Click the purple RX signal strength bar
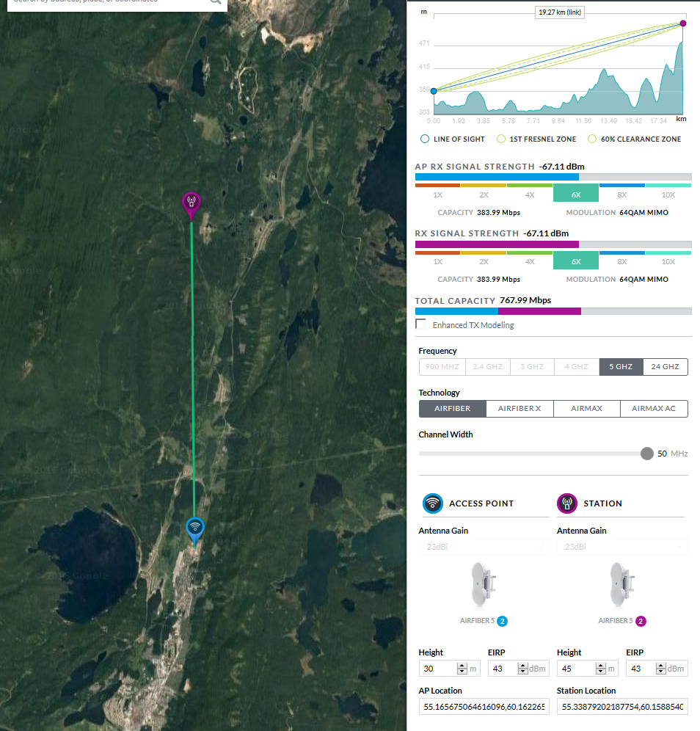Image resolution: width=700 pixels, height=731 pixels. pyautogui.click(x=553, y=244)
